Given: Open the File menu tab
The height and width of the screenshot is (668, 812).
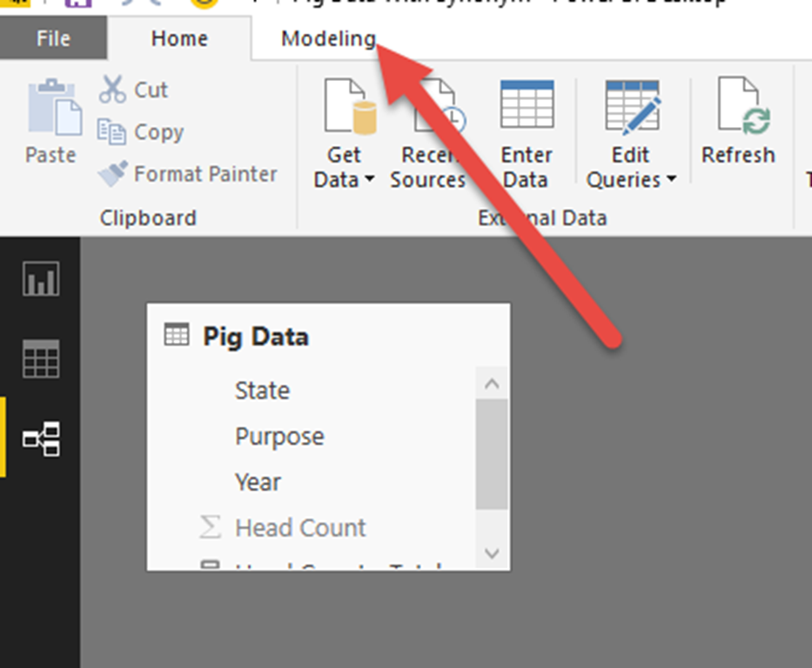Looking at the screenshot, I should (x=53, y=39).
